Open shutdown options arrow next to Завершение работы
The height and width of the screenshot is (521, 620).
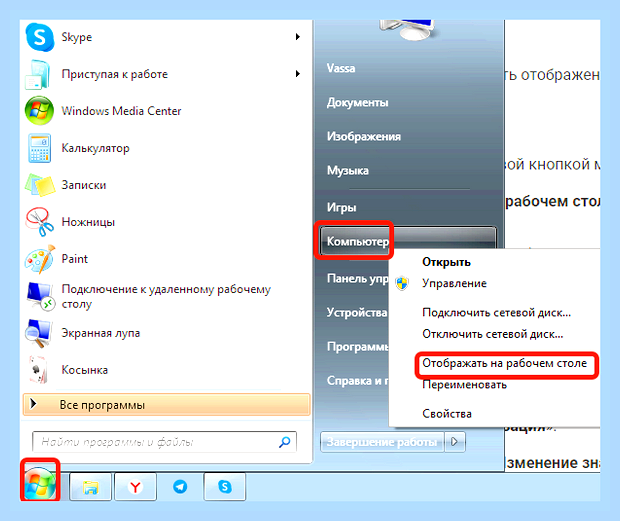pos(455,442)
